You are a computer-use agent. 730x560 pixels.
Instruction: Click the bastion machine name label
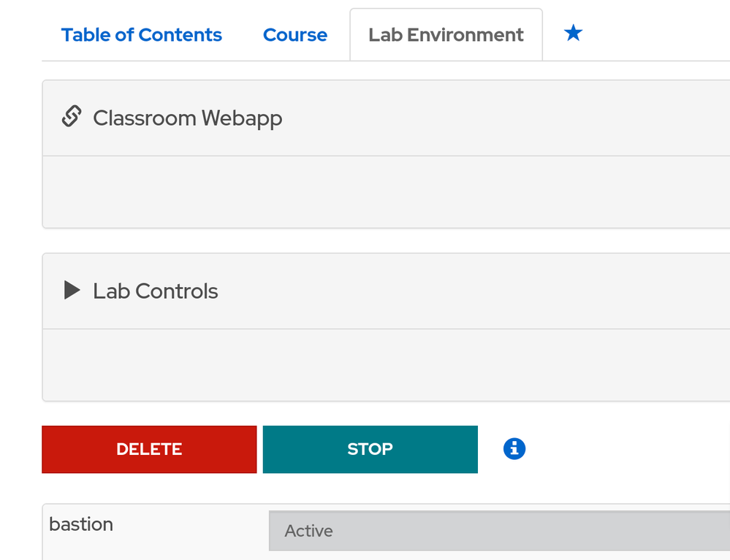click(x=81, y=524)
